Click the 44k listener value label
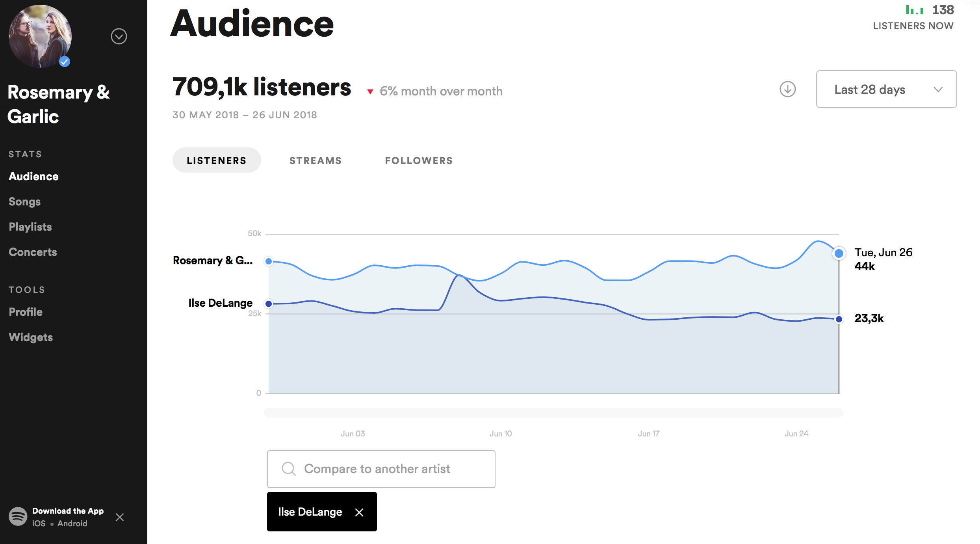The width and height of the screenshot is (980, 544). (865, 266)
